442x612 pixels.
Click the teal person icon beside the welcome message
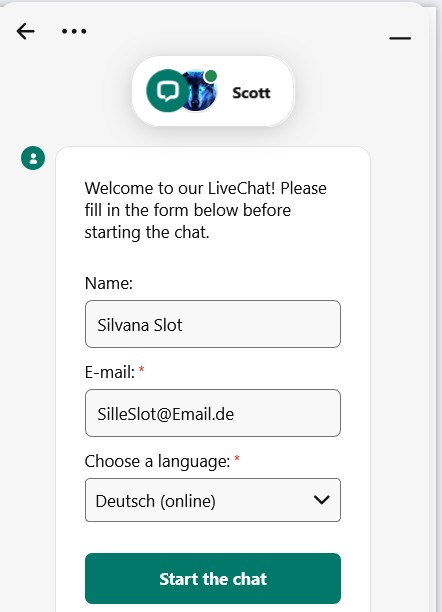tap(33, 158)
